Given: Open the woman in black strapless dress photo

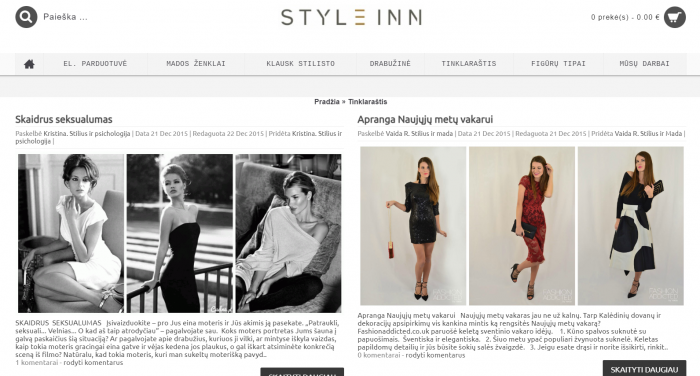Looking at the screenshot, I should pyautogui.click(x=179, y=233).
